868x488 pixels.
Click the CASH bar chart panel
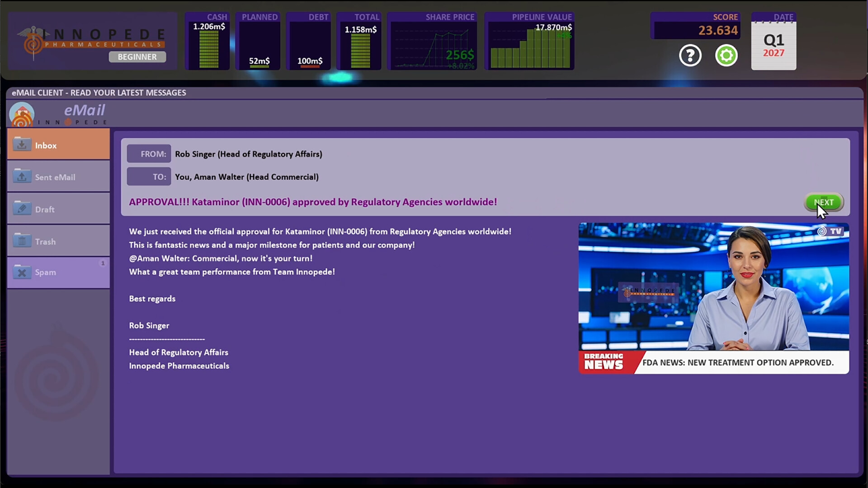(208, 41)
